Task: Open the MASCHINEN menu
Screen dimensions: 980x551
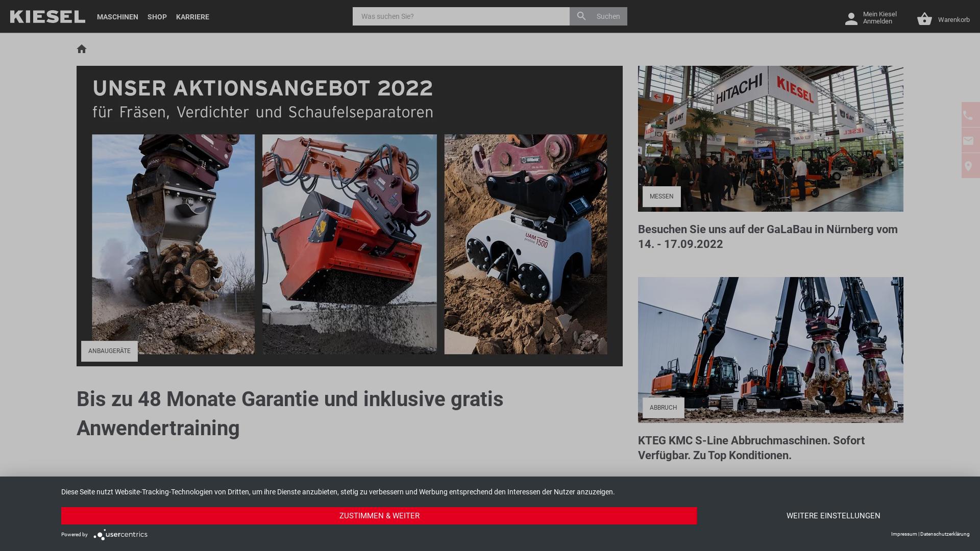Action: pyautogui.click(x=117, y=17)
